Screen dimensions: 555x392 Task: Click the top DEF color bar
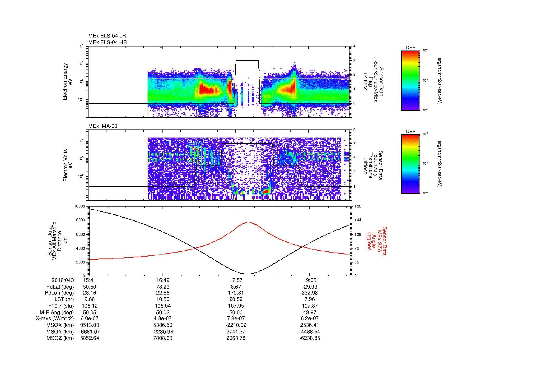[410, 80]
